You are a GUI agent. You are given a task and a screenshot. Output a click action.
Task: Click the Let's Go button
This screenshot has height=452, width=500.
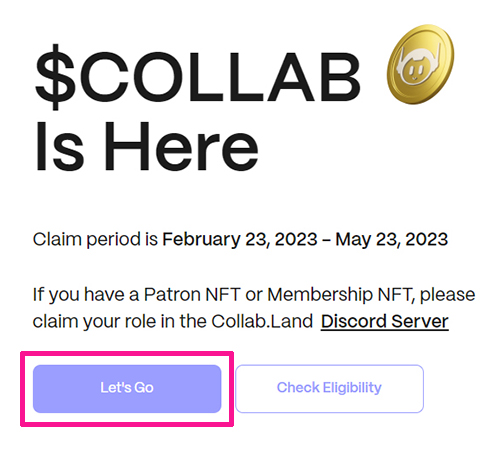(x=127, y=389)
